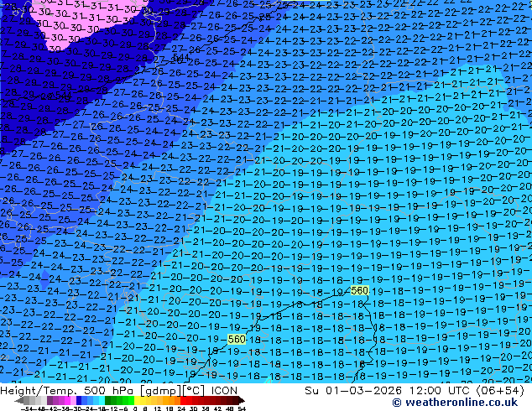Click the "(06+54)" forecast run text
Viewport: 532px width, 411px height.
coord(500,391)
